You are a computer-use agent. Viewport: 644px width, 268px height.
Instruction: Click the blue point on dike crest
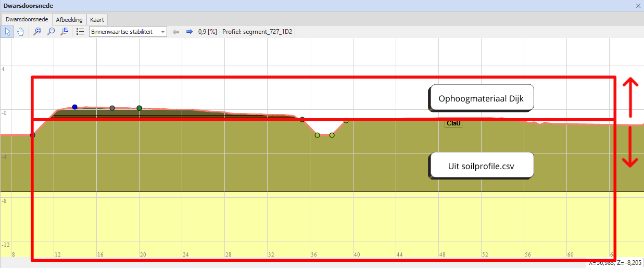pos(75,107)
